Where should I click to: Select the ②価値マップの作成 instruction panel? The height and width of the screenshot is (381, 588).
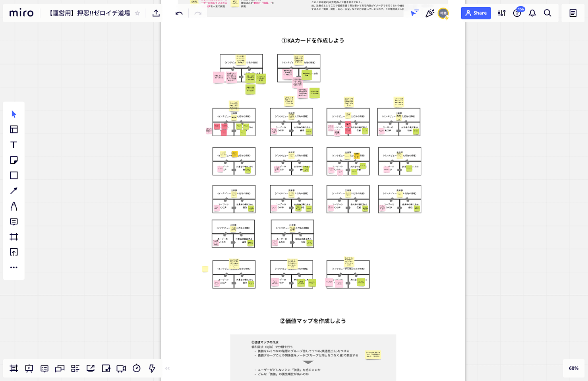point(313,358)
